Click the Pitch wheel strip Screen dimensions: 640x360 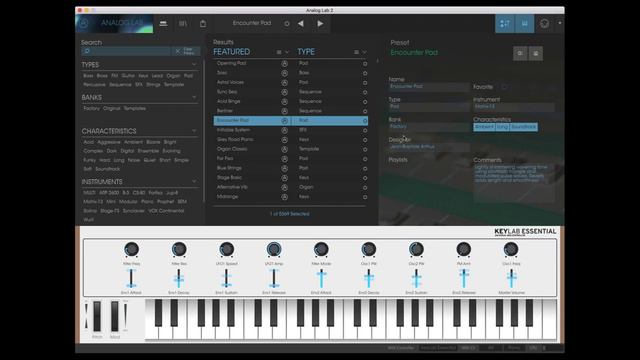pyautogui.click(x=97, y=316)
